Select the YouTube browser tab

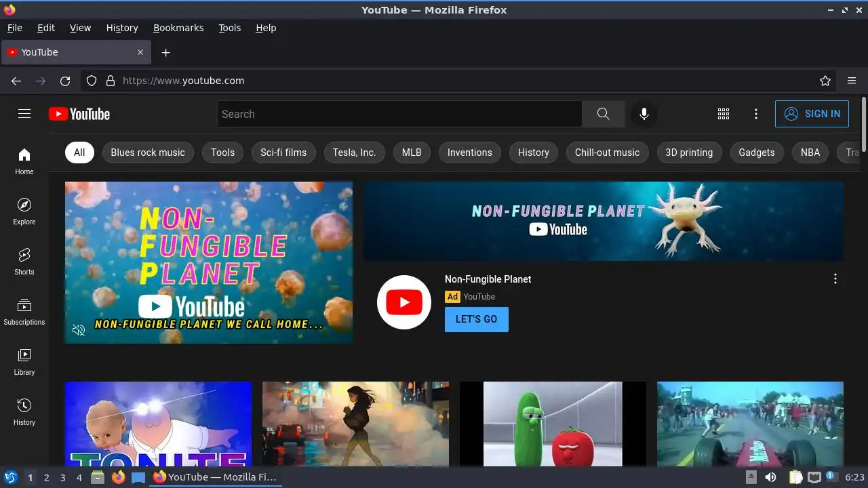coord(75,52)
